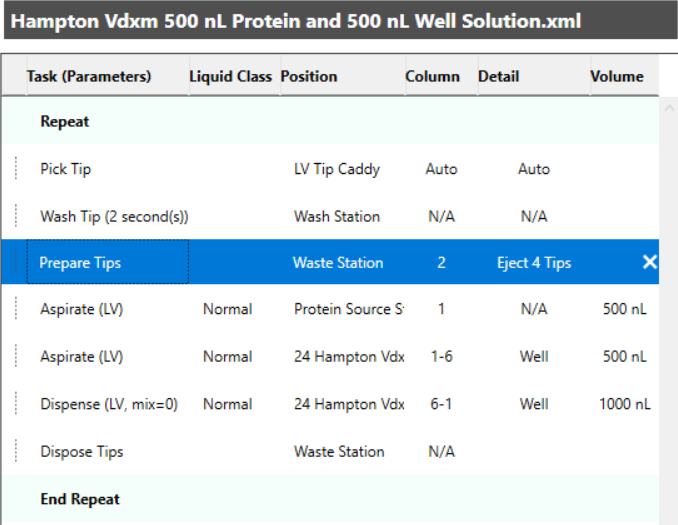Remove the Prepare Tips task with X icon

(649, 262)
